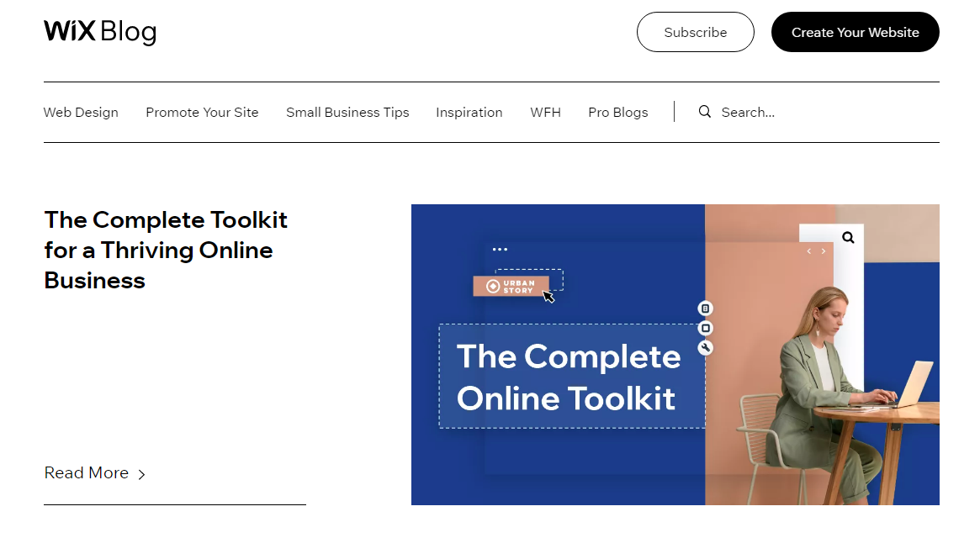Open the Web Design category
The height and width of the screenshot is (538, 980).
pos(81,113)
